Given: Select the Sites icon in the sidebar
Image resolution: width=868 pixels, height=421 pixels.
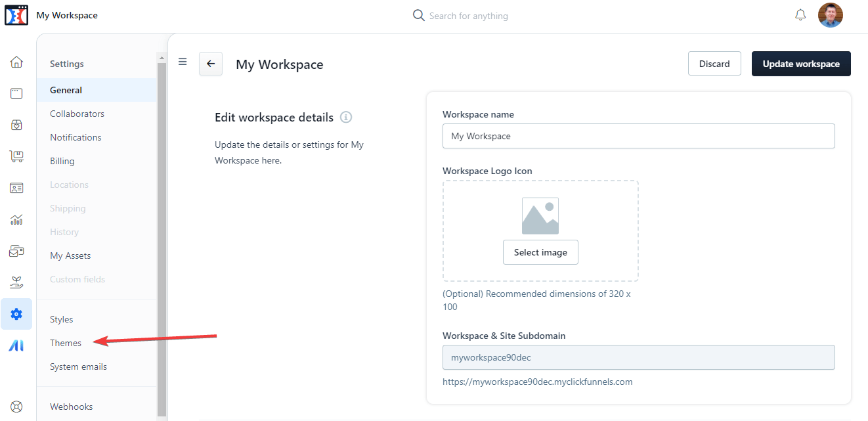Looking at the screenshot, I should tap(16, 93).
